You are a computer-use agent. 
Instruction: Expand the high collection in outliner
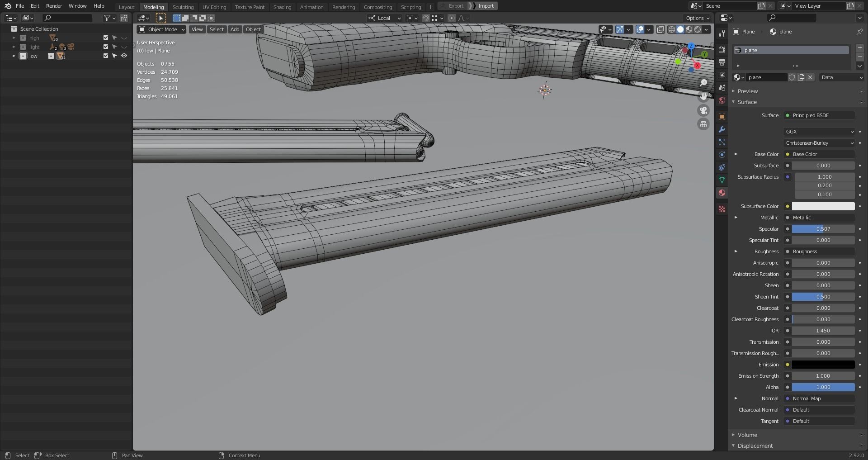click(x=14, y=38)
